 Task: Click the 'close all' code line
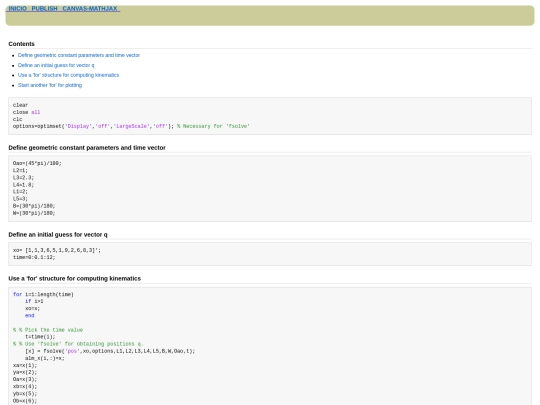pyautogui.click(x=27, y=112)
